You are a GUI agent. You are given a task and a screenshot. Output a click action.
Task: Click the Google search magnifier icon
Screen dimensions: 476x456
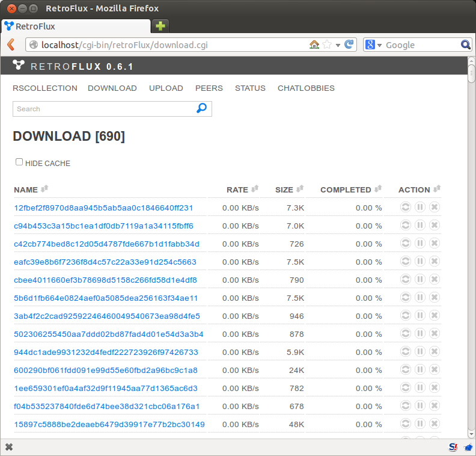click(x=465, y=45)
